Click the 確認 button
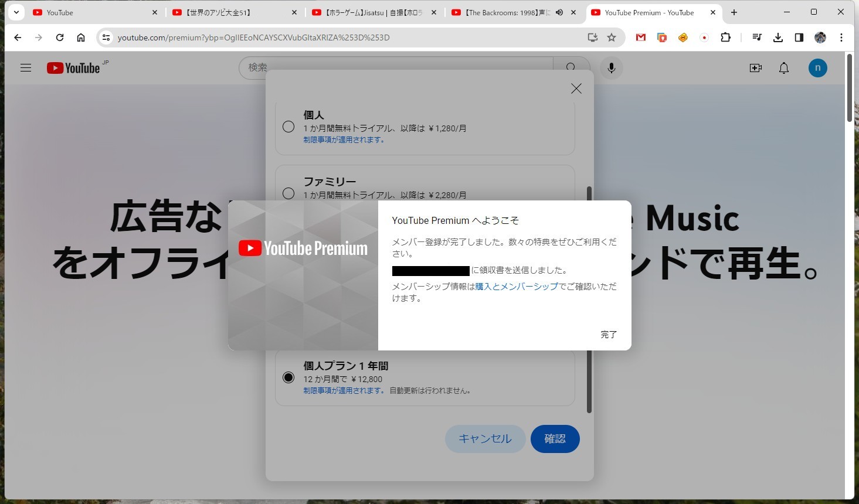Screen dimensions: 859x504 click(555, 439)
